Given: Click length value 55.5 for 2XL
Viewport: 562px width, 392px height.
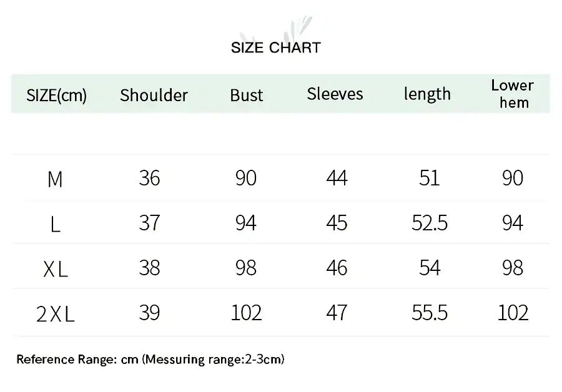Looking at the screenshot, I should coord(430,313).
